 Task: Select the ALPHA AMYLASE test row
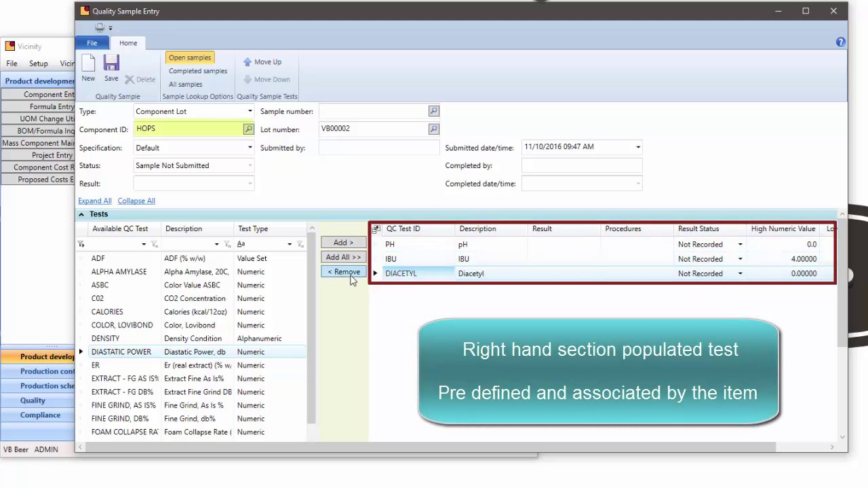[x=191, y=272]
